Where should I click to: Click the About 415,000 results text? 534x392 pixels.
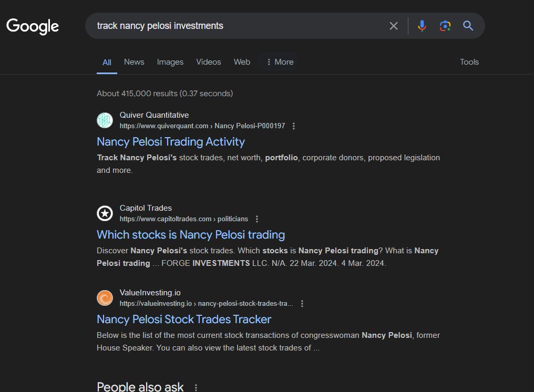pos(165,94)
